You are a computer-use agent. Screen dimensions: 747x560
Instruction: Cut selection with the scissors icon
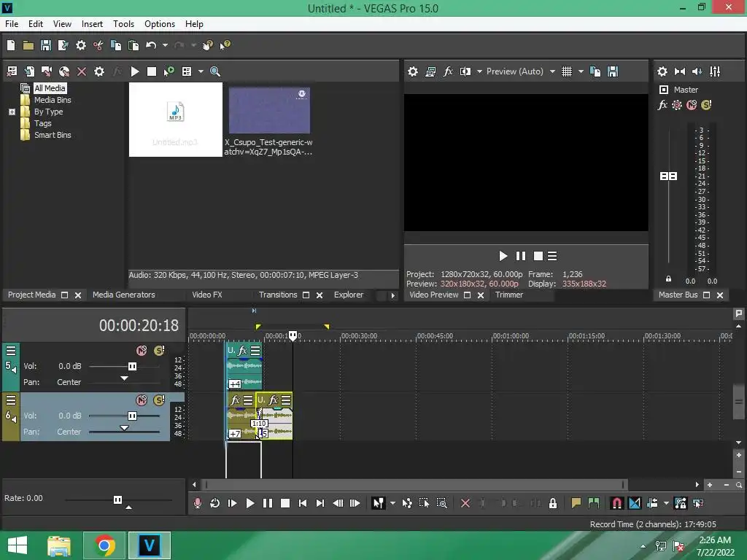(98, 45)
